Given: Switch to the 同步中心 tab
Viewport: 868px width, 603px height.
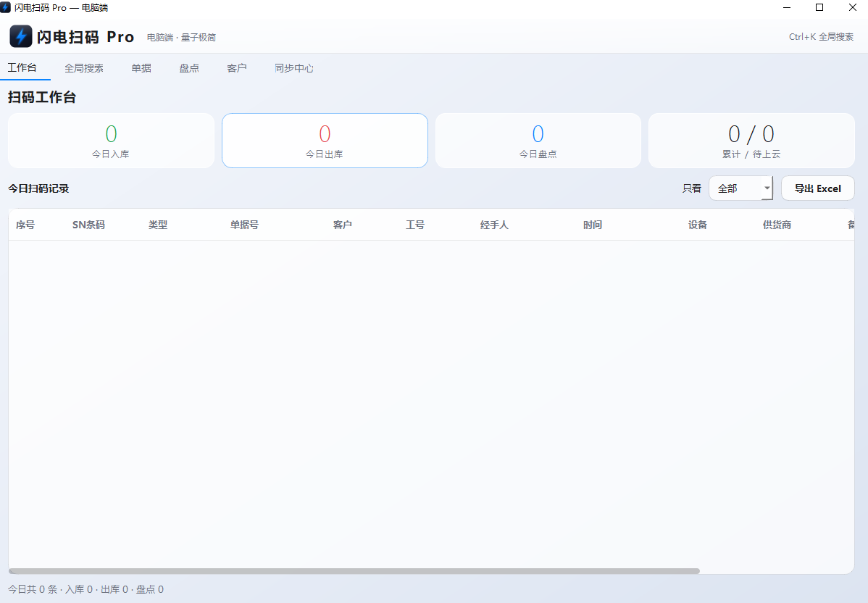Looking at the screenshot, I should (294, 68).
